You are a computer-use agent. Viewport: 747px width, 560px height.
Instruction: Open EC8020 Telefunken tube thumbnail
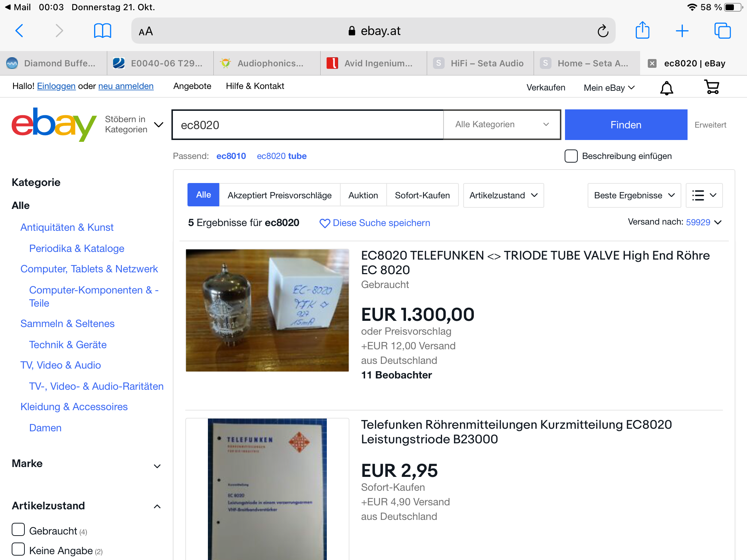(267, 310)
